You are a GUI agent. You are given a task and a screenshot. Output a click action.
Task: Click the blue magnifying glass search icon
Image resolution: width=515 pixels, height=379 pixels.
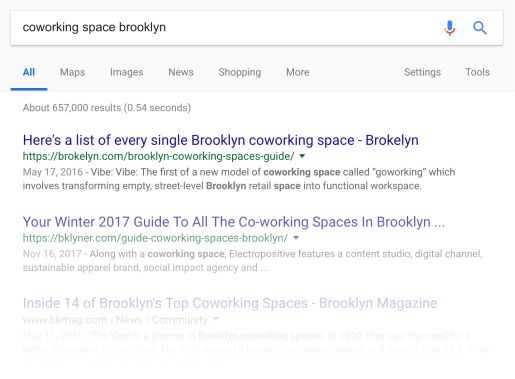point(480,28)
